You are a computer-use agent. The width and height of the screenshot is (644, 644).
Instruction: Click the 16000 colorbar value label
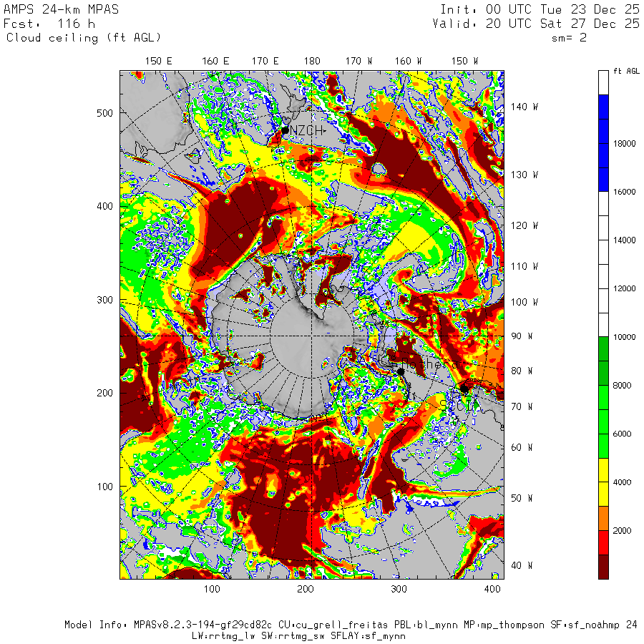click(x=624, y=192)
